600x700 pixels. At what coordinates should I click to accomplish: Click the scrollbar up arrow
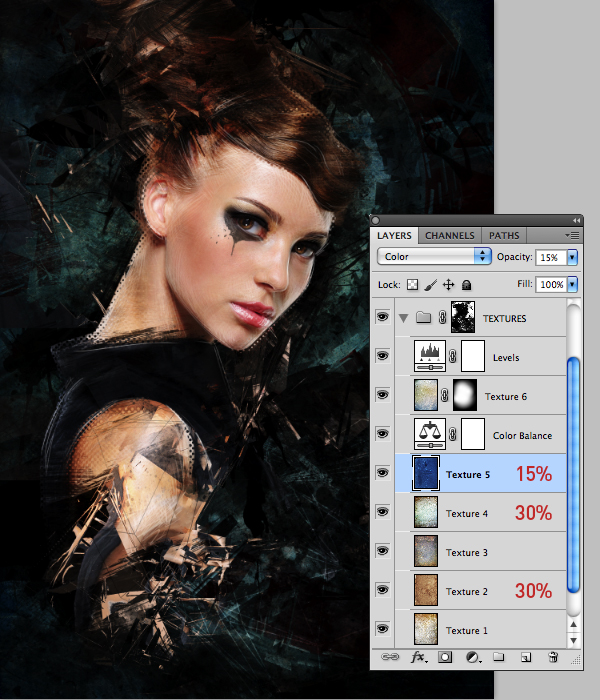(x=574, y=624)
